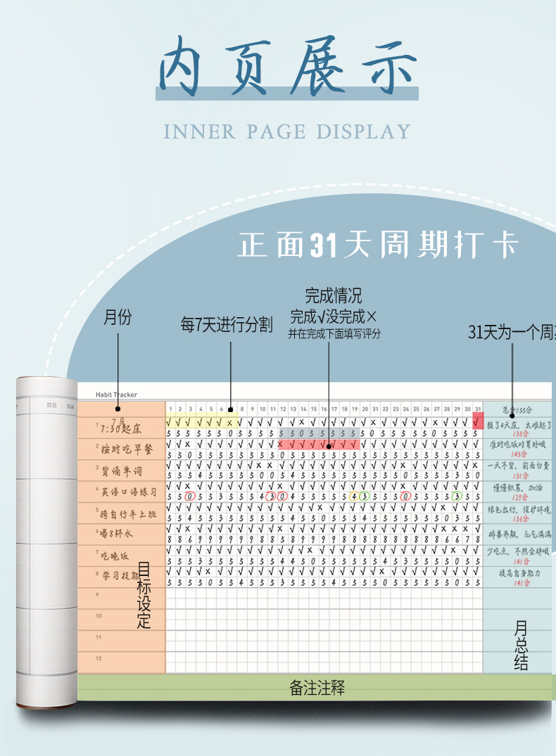Click the INNER PAGE DISPLAY subtitle
Image resolution: width=556 pixels, height=756 pixels.
[x=287, y=132]
